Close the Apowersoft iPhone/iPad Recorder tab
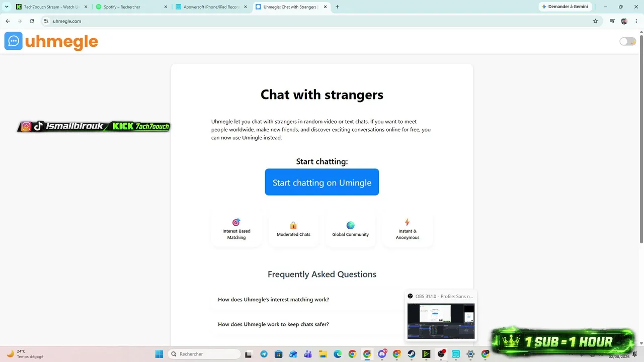Screen dimensions: 644x362 (245, 7)
